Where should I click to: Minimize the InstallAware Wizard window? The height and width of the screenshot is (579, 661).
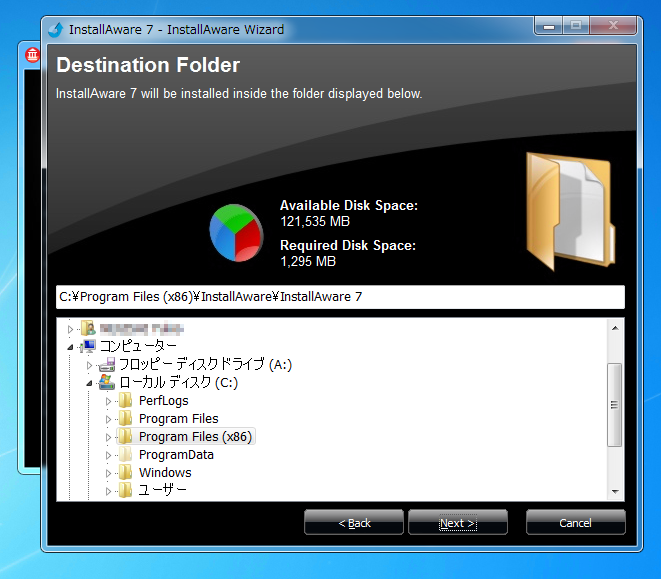pyautogui.click(x=549, y=26)
